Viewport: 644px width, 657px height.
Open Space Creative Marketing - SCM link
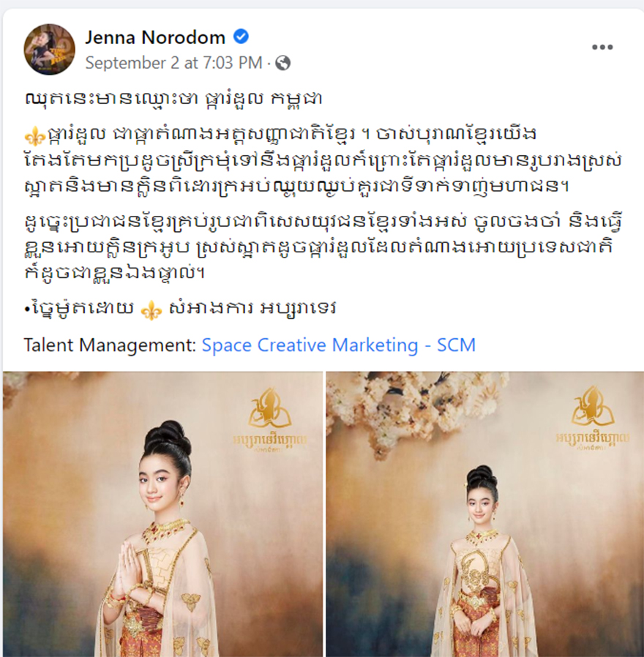[x=339, y=345]
